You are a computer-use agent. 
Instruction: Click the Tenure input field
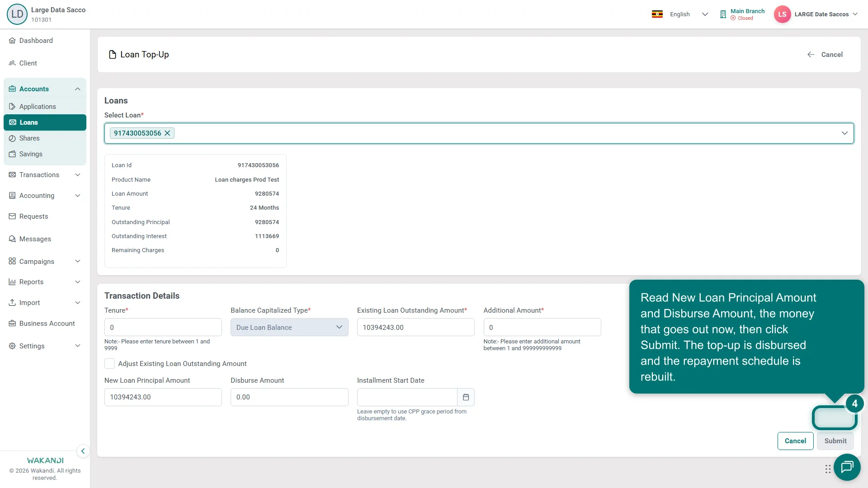(x=163, y=327)
